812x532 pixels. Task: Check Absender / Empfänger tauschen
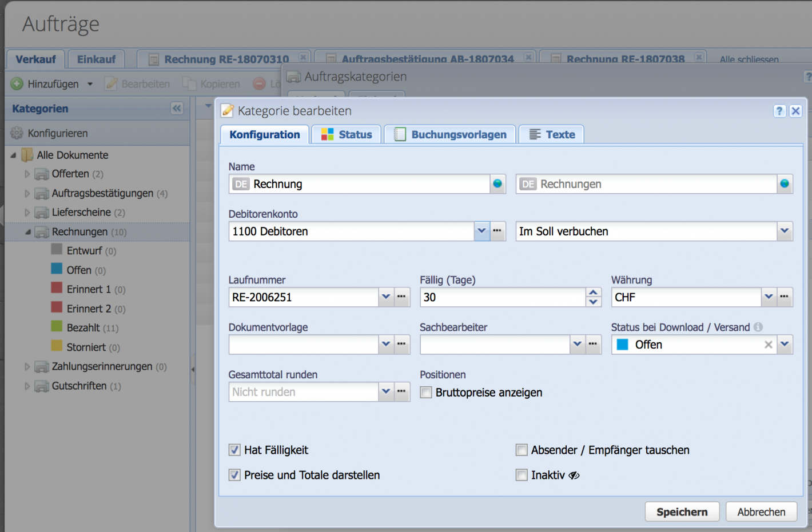[x=521, y=450]
